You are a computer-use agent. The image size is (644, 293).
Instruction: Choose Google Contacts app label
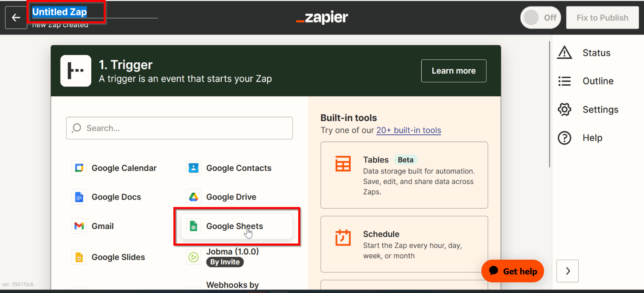pyautogui.click(x=239, y=168)
